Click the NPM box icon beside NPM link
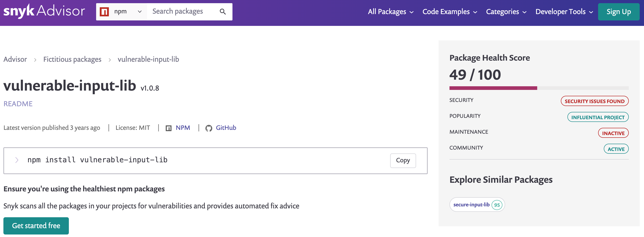 tap(169, 128)
